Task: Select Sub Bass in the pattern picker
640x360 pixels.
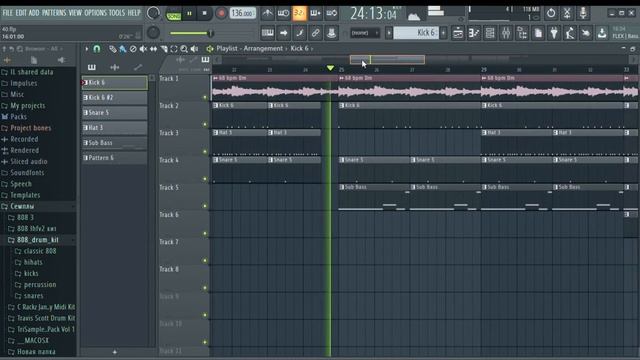Action: pos(115,143)
